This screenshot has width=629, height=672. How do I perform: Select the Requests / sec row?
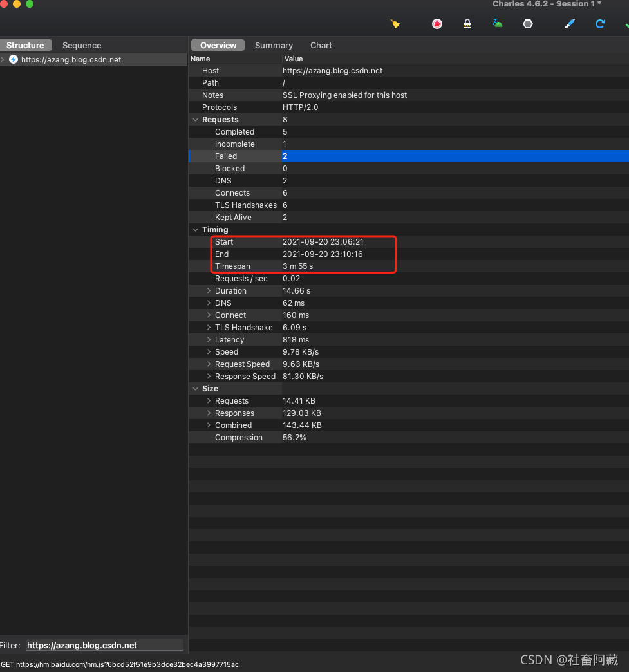[409, 279]
